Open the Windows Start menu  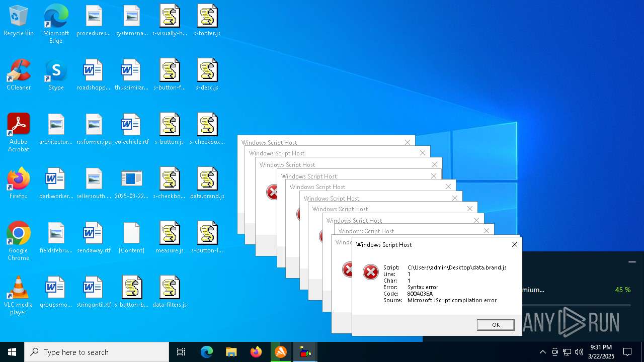12,352
